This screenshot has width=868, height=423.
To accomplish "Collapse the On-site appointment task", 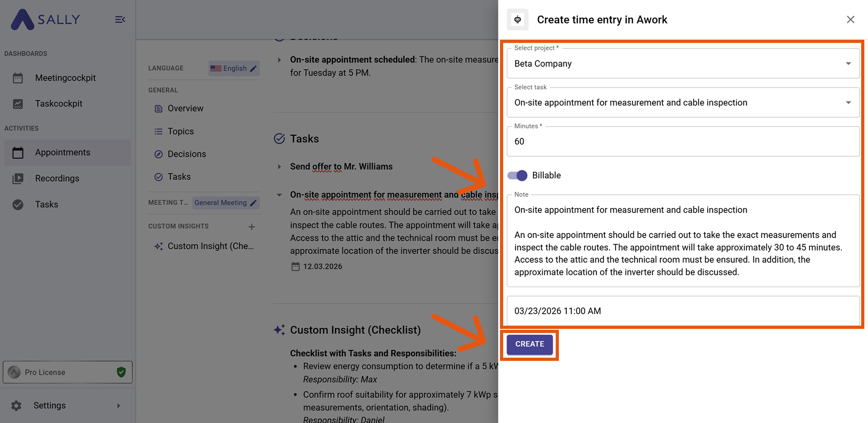I will [279, 195].
